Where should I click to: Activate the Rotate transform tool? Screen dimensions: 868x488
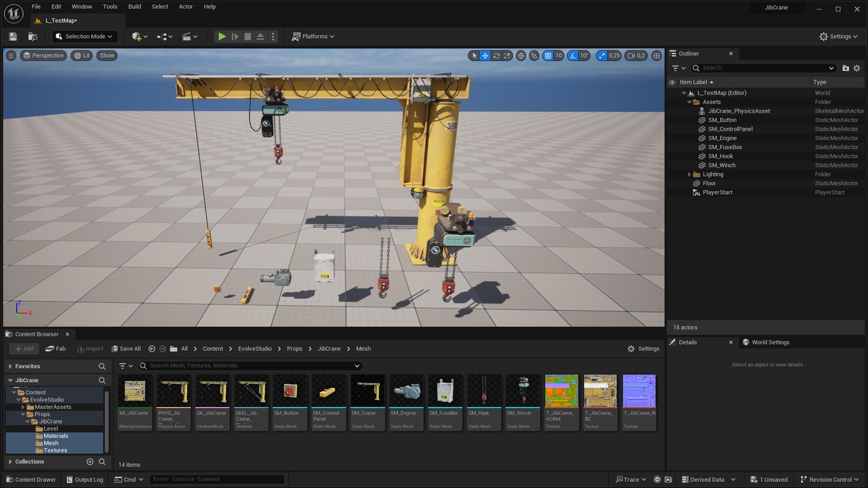pyautogui.click(x=496, y=56)
